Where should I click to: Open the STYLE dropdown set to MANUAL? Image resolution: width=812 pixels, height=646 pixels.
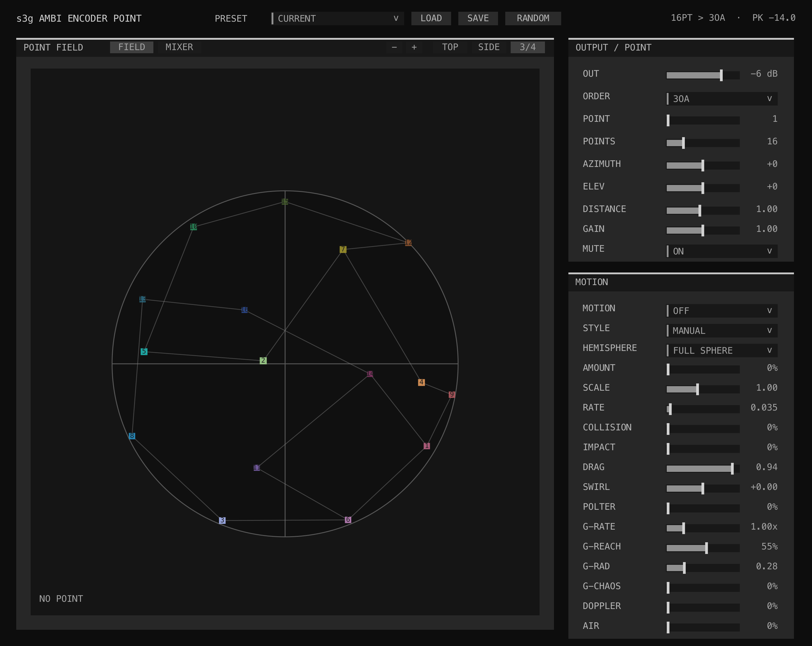coord(722,331)
